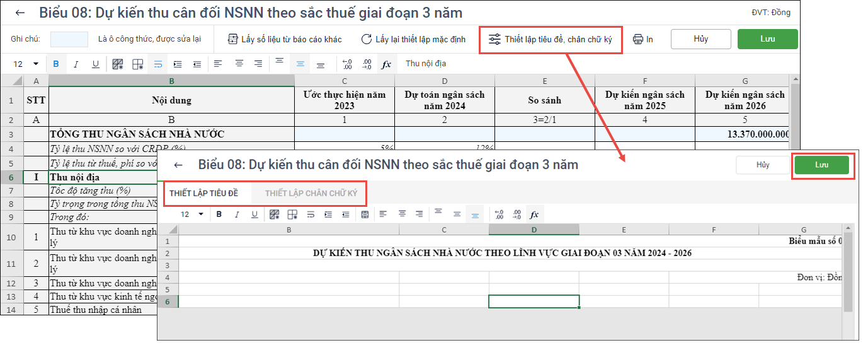Image resolution: width=868 pixels, height=345 pixels.
Task: Toggle bold formatting in the top toolbar
Action: (56, 64)
